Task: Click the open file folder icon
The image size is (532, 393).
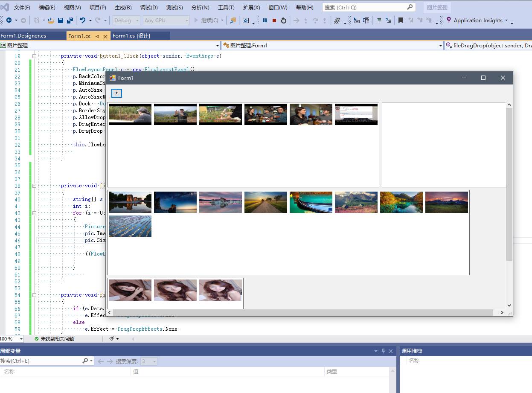Action: click(x=51, y=20)
